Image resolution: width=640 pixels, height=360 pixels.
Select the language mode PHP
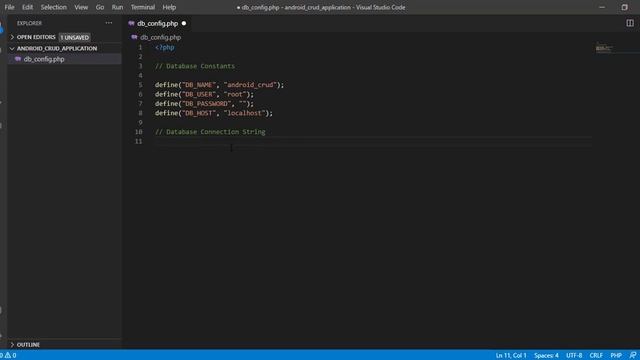[616, 356]
